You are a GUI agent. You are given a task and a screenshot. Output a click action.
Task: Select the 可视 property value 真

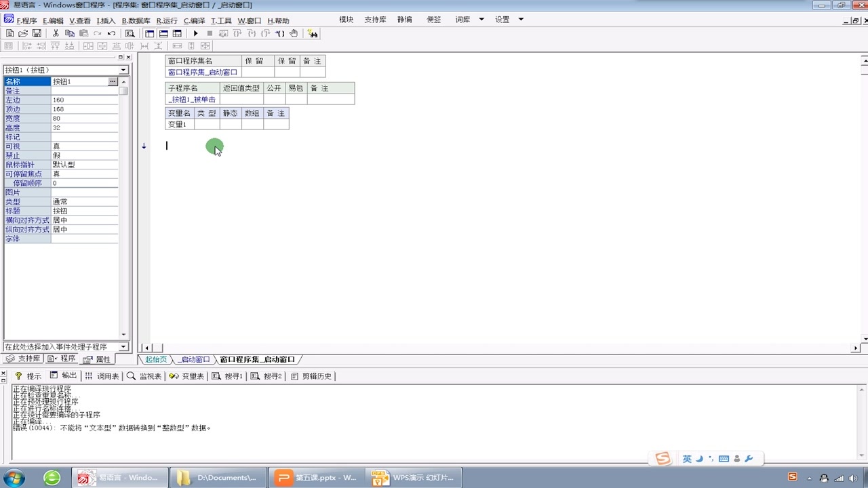(x=85, y=146)
